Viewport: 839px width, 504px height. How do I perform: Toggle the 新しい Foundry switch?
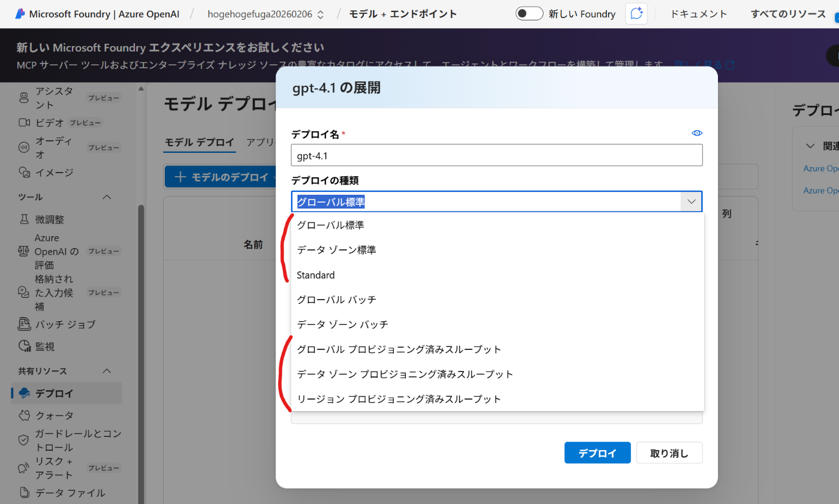pyautogui.click(x=529, y=14)
